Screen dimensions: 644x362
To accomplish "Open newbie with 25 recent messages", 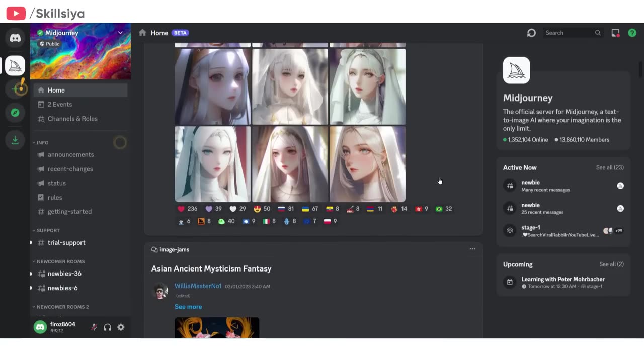I will [x=563, y=208].
